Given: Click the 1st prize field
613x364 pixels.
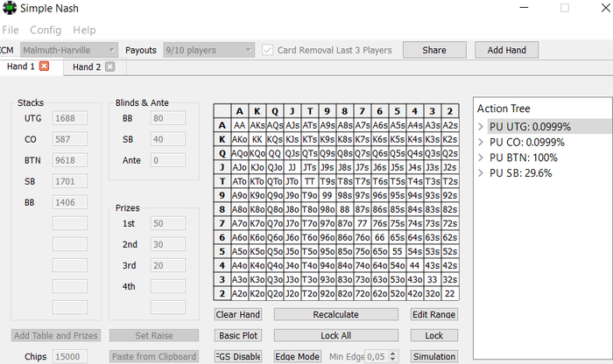Looking at the screenshot, I should click(x=168, y=223).
